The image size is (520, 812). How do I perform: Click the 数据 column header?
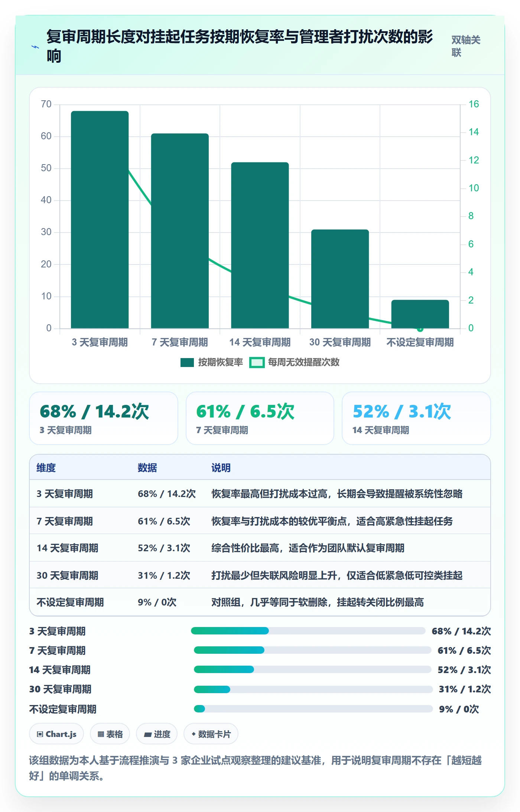click(147, 468)
